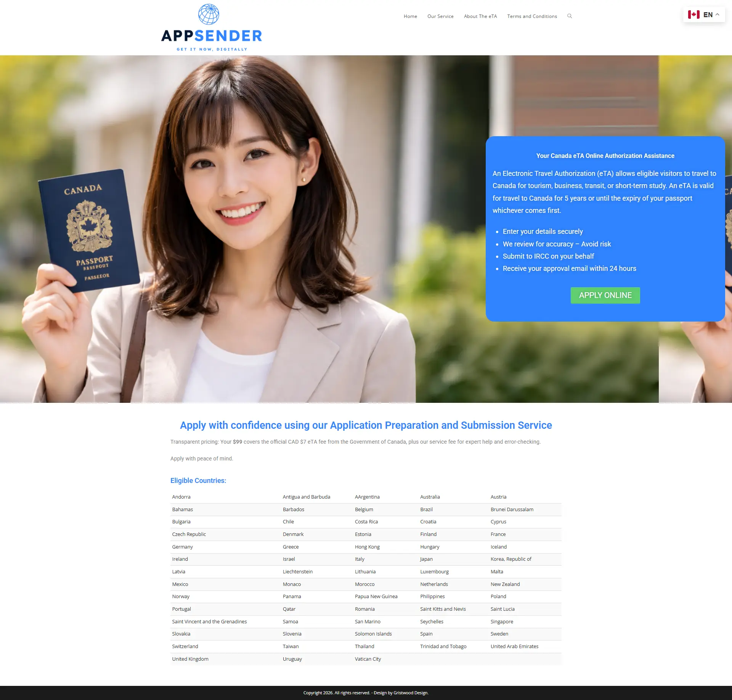Open Terms and Conditions page
732x700 pixels.
(532, 16)
